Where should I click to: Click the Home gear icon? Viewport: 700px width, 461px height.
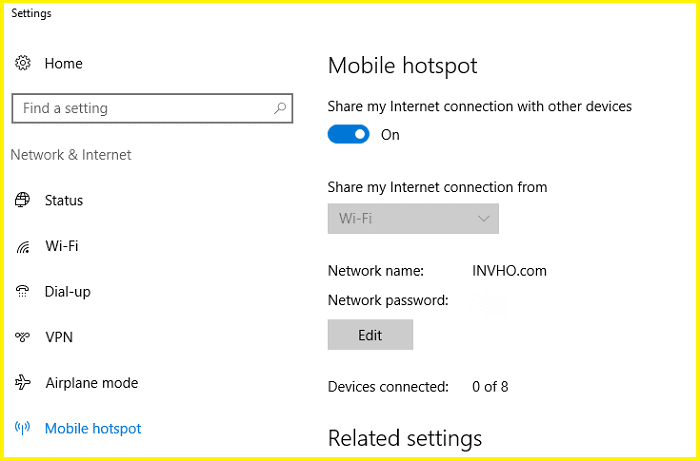point(22,64)
